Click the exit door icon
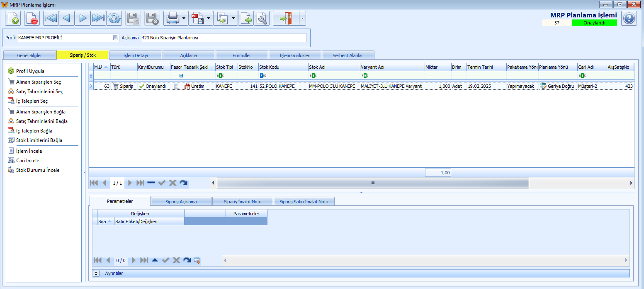644x289 pixels. [x=286, y=19]
